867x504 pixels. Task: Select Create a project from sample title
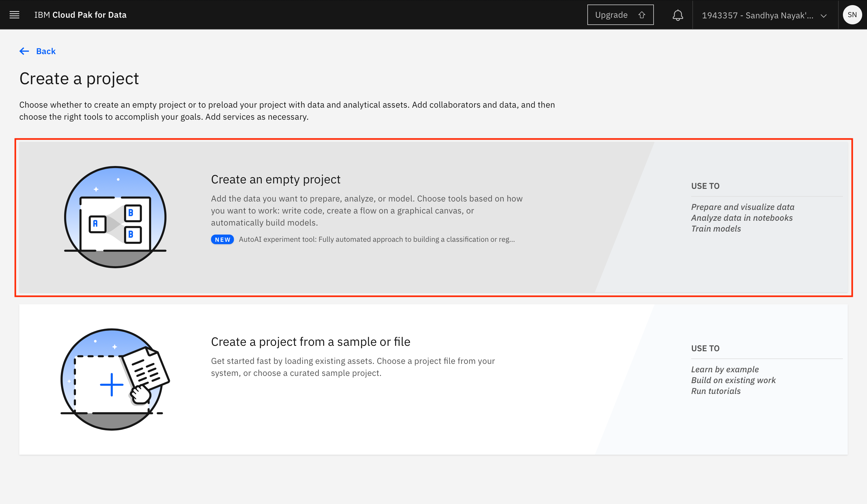(310, 342)
